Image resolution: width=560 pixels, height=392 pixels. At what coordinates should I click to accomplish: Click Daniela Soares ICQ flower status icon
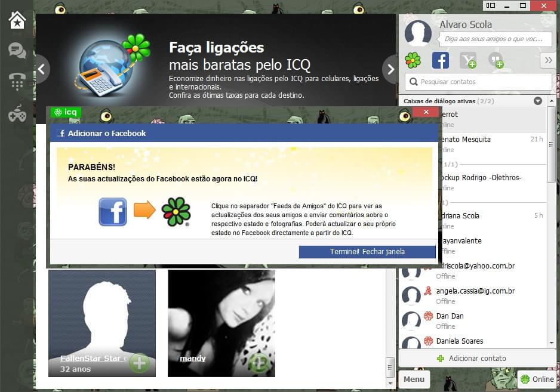click(x=428, y=341)
